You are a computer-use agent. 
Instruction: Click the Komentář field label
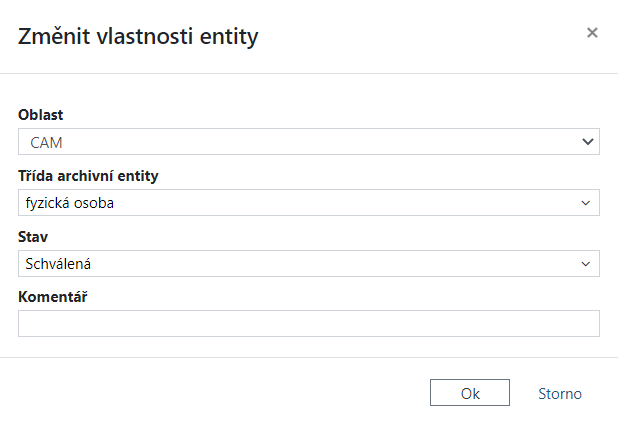click(51, 297)
